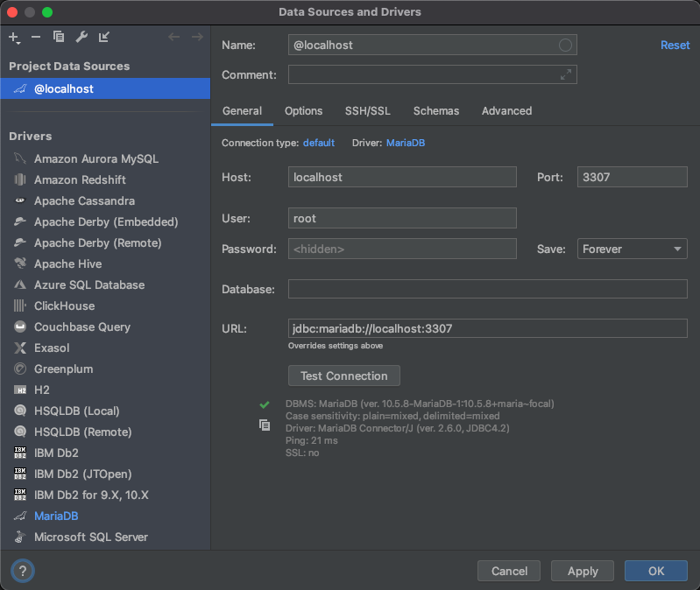Click the Host input field
The width and height of the screenshot is (700, 590).
coord(402,177)
